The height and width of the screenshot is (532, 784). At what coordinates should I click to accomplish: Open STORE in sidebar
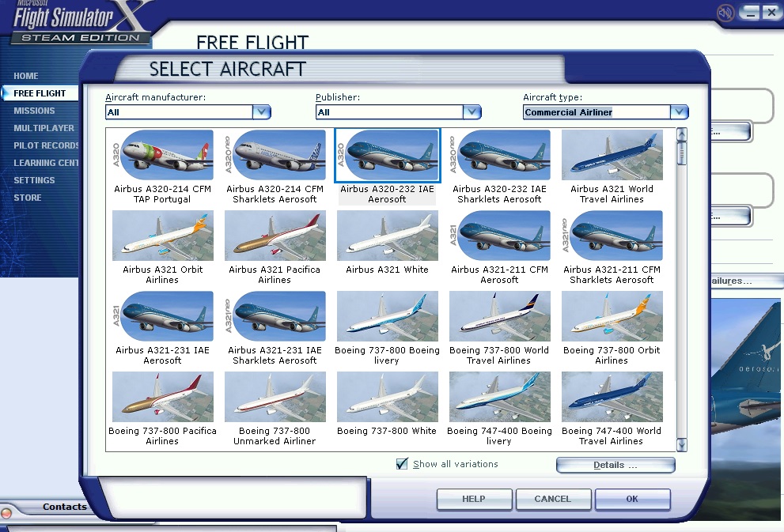(x=28, y=198)
